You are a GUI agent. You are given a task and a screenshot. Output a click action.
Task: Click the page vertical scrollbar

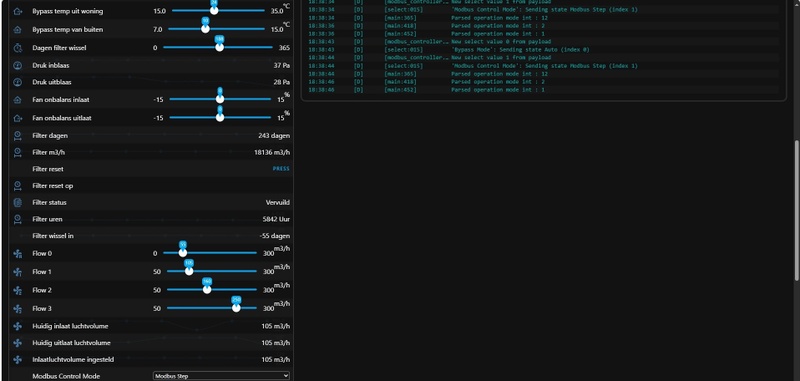point(796,210)
